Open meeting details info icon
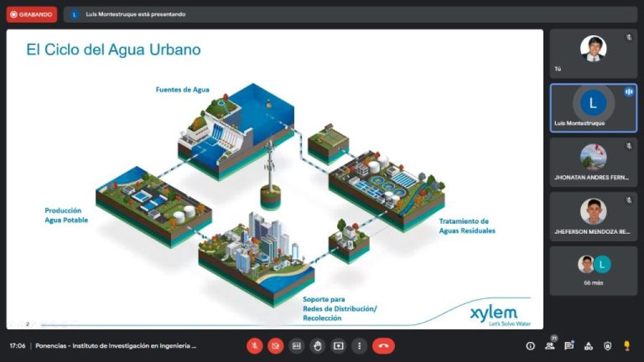Image resolution: width=644 pixels, height=362 pixels. point(530,345)
